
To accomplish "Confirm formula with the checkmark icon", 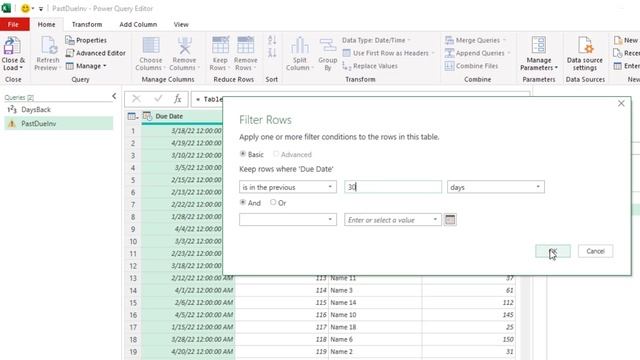I will pos(158,99).
